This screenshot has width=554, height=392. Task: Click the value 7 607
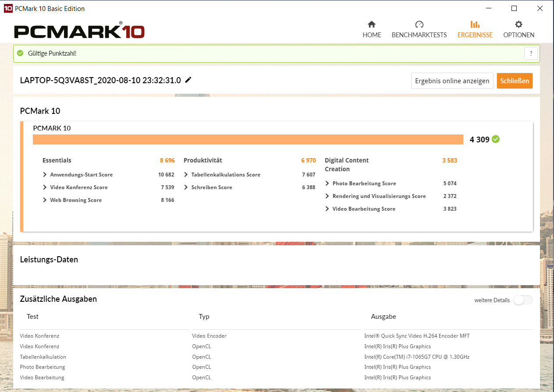click(x=309, y=175)
